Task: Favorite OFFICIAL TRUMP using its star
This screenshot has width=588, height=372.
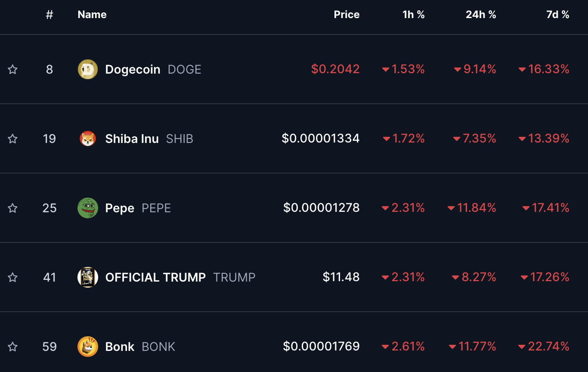Action: coord(13,277)
